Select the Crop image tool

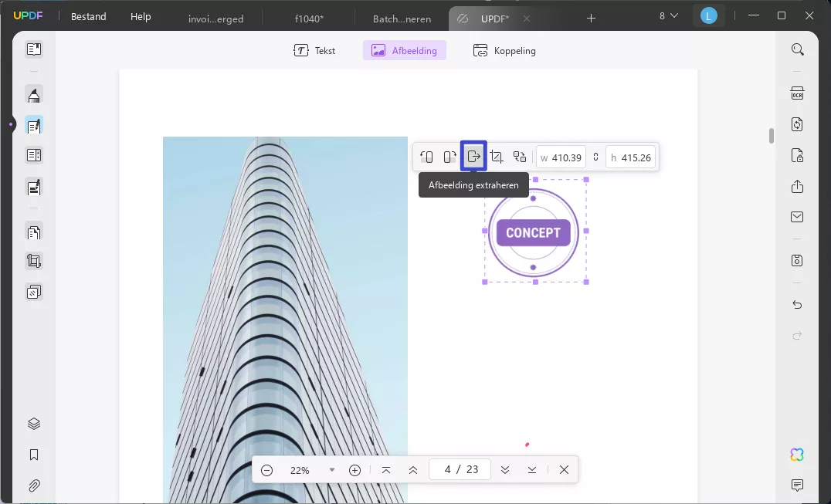click(x=497, y=157)
